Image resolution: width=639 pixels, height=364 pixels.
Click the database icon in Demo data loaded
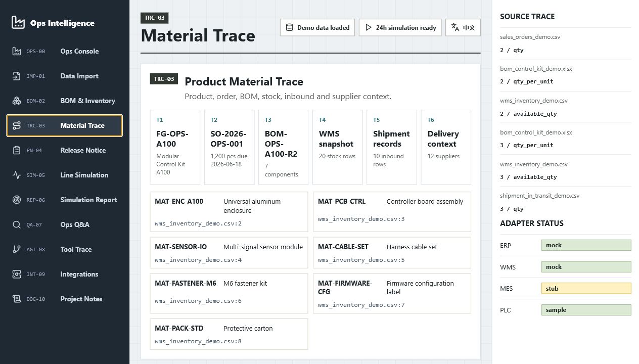coord(290,27)
